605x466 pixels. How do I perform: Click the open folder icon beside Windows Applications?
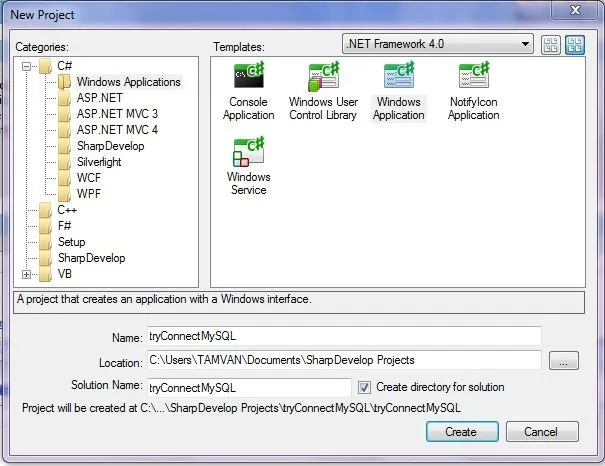64,82
